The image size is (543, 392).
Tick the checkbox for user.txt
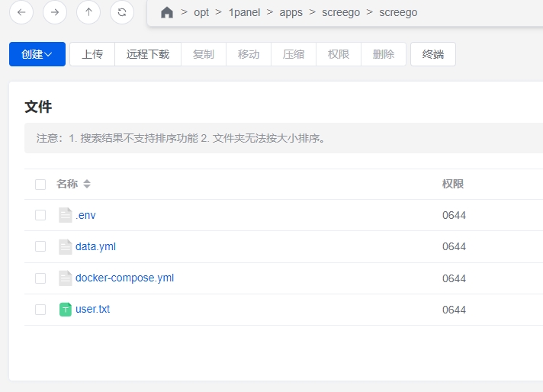40,309
